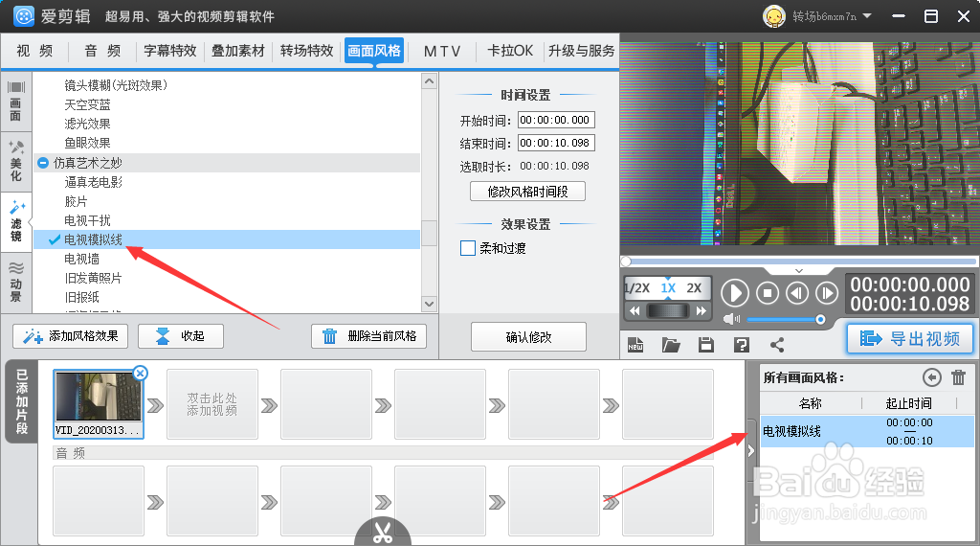Step to previous frame
980x546 pixels.
[x=797, y=293]
